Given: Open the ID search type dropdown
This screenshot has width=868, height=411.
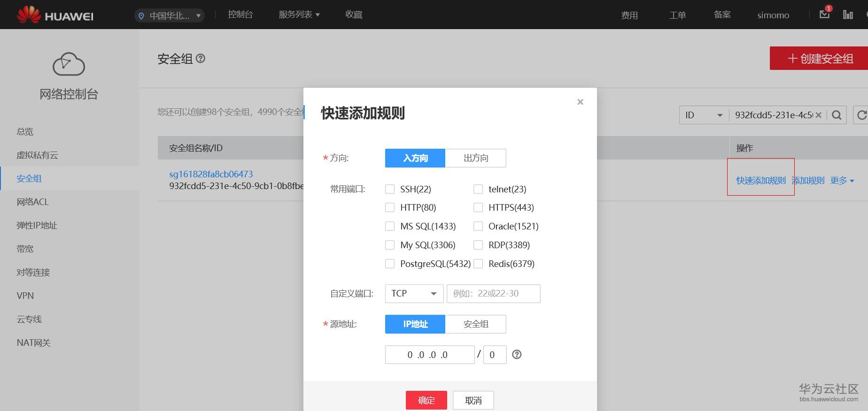Looking at the screenshot, I should pos(704,115).
